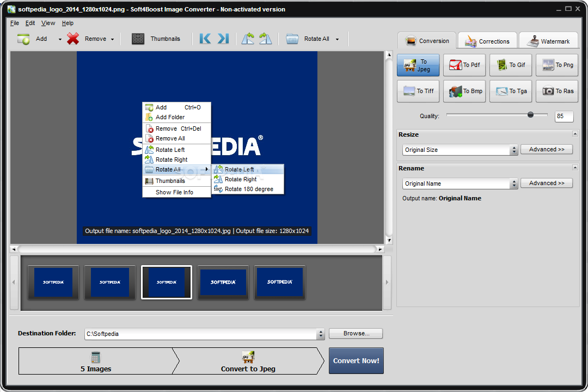Select the To Jpeg format button
Screen dimensions: 588x392
coord(418,65)
